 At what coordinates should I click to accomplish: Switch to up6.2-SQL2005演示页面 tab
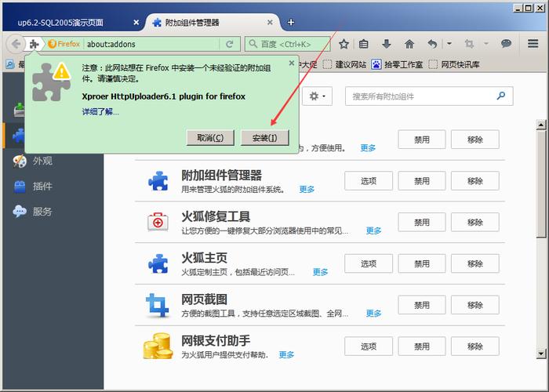click(x=60, y=23)
